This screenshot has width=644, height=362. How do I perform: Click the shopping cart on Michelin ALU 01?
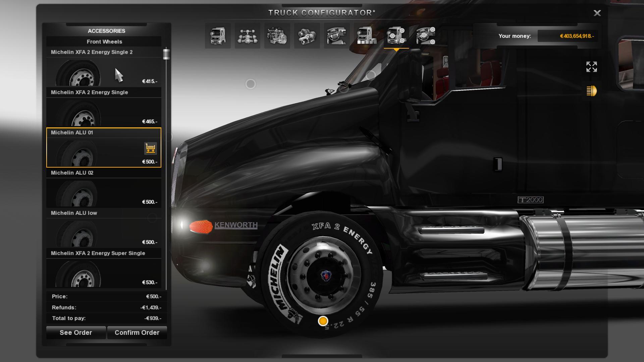coord(151,148)
